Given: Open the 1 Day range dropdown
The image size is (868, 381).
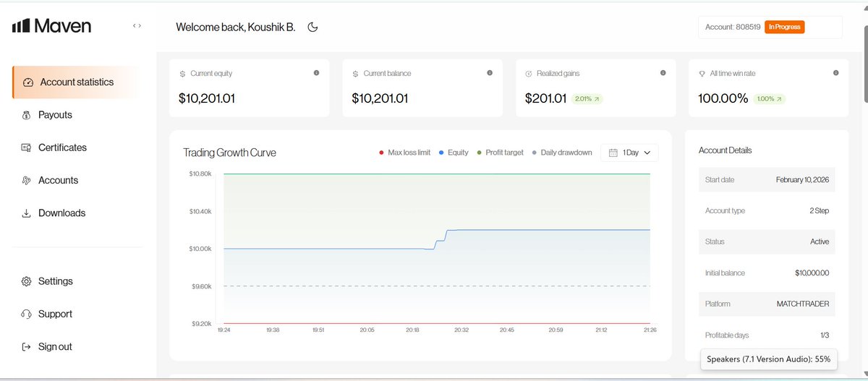Looking at the screenshot, I should point(629,153).
